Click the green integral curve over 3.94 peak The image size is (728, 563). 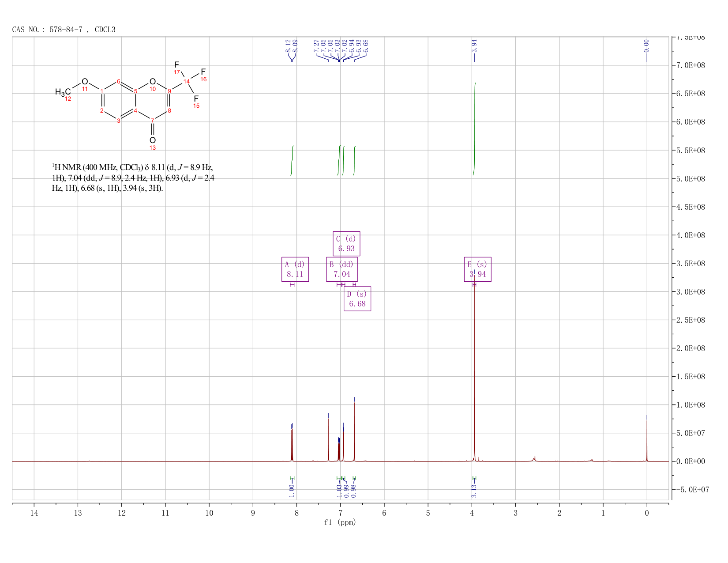tap(474, 129)
